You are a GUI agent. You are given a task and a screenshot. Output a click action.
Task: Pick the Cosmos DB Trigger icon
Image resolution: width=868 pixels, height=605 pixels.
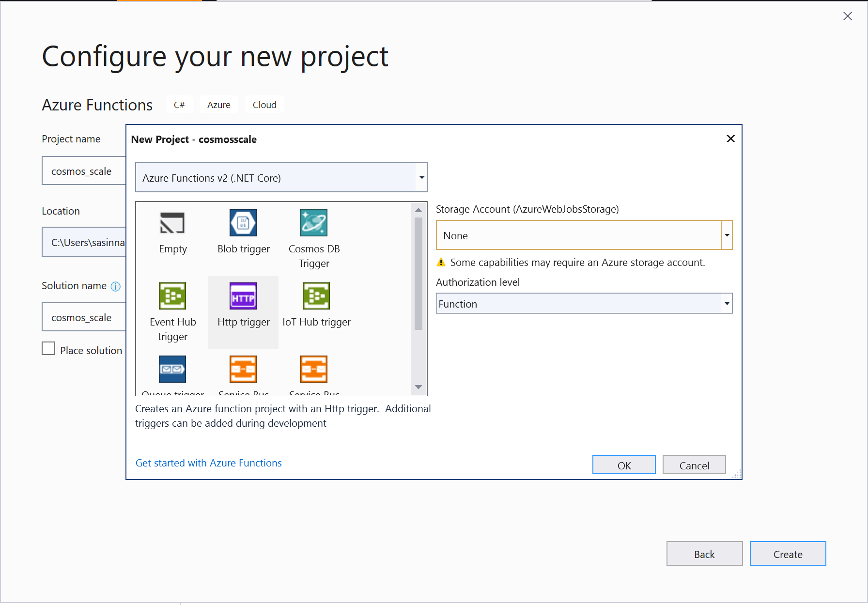pos(314,223)
